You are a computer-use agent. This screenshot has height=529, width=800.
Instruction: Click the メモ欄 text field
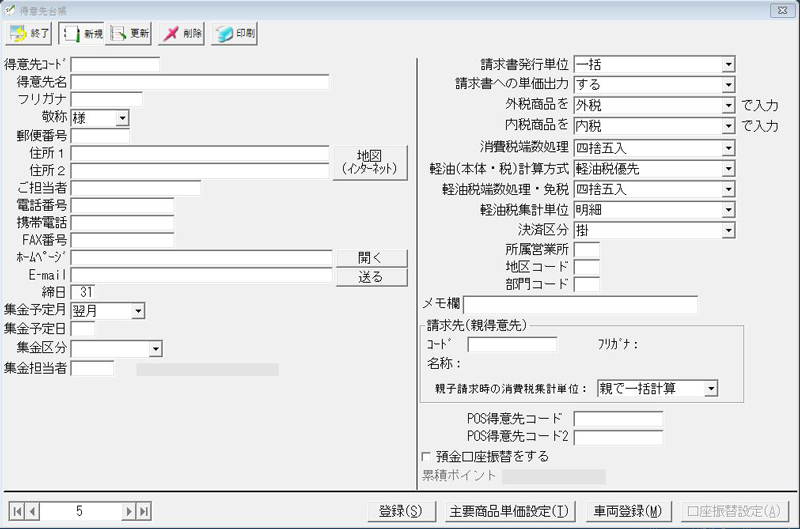click(580, 305)
